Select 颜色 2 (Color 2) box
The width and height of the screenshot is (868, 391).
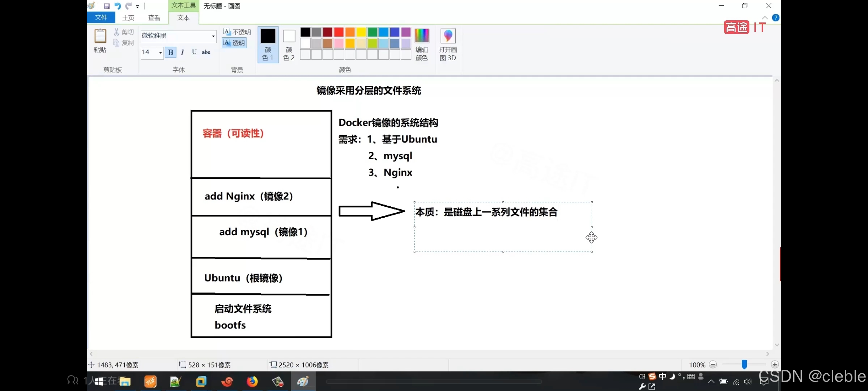[x=289, y=45]
